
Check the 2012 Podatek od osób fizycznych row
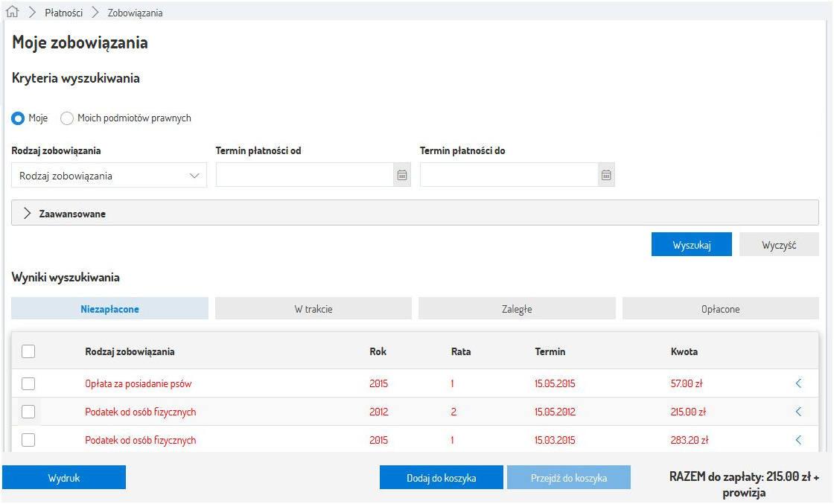[28, 412]
